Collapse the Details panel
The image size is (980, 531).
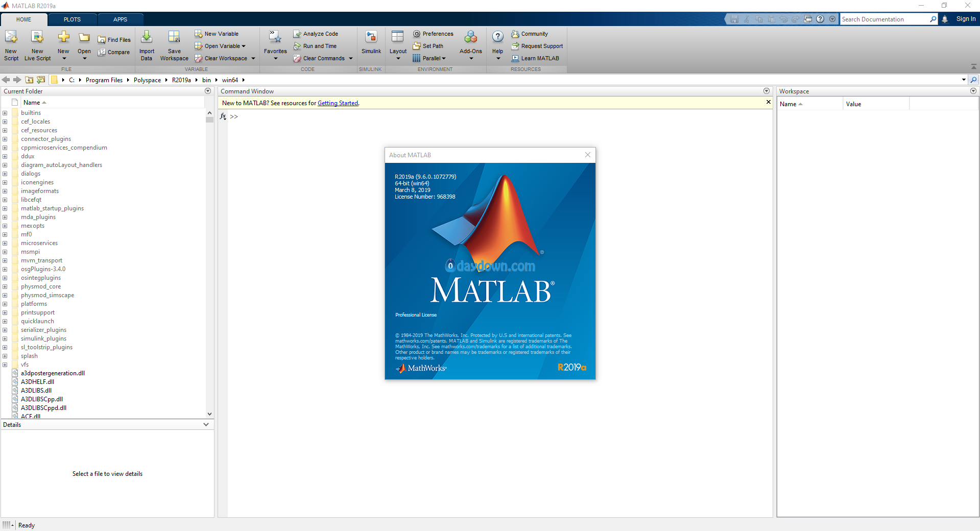(206, 424)
